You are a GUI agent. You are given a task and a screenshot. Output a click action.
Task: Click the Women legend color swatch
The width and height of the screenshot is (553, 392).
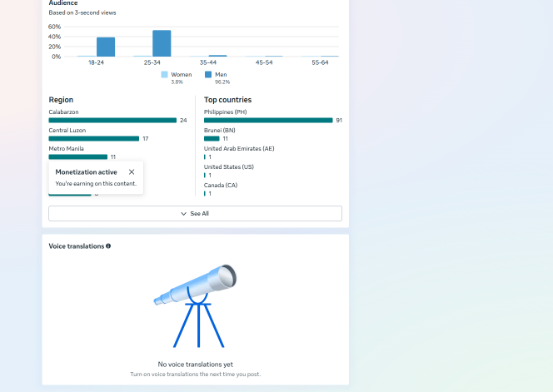[x=164, y=74]
